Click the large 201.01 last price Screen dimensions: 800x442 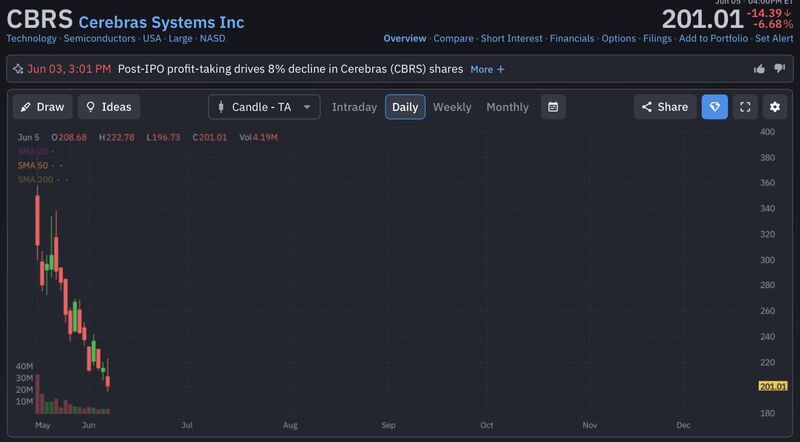703,20
